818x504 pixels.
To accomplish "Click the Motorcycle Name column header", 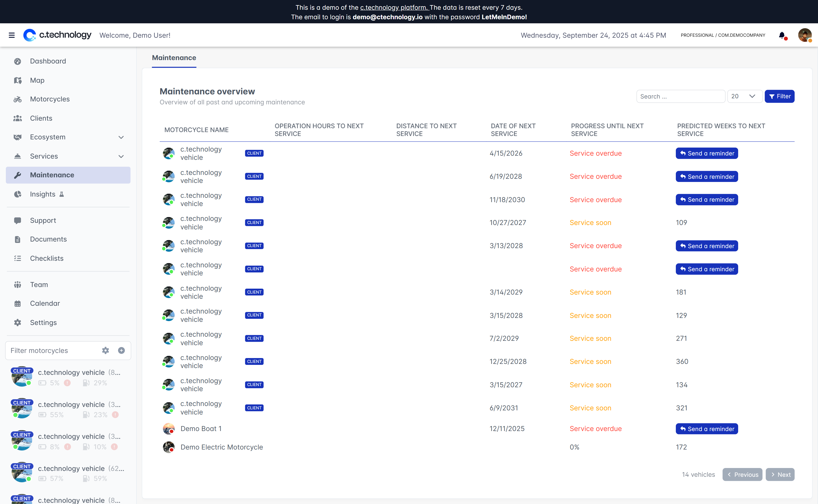I will point(196,130).
